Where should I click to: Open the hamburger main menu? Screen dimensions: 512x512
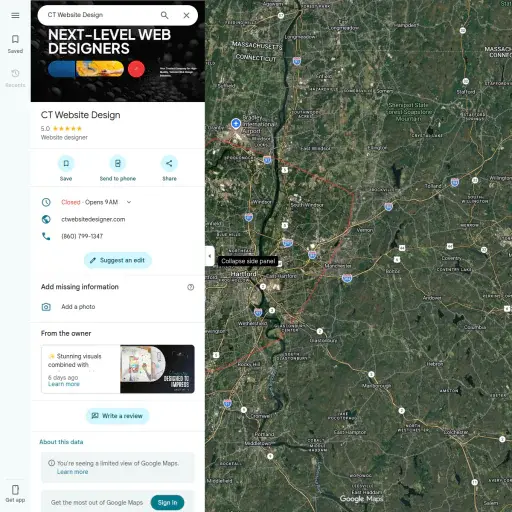coord(15,15)
